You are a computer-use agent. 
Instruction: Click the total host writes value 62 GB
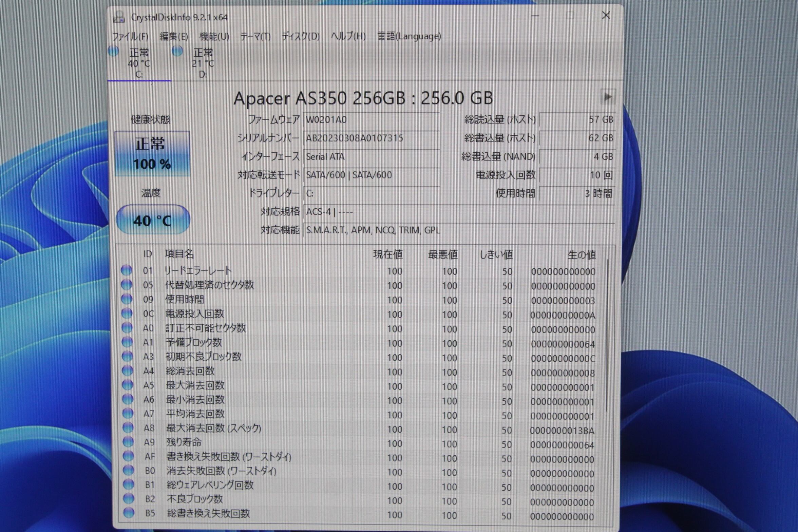pyautogui.click(x=577, y=138)
